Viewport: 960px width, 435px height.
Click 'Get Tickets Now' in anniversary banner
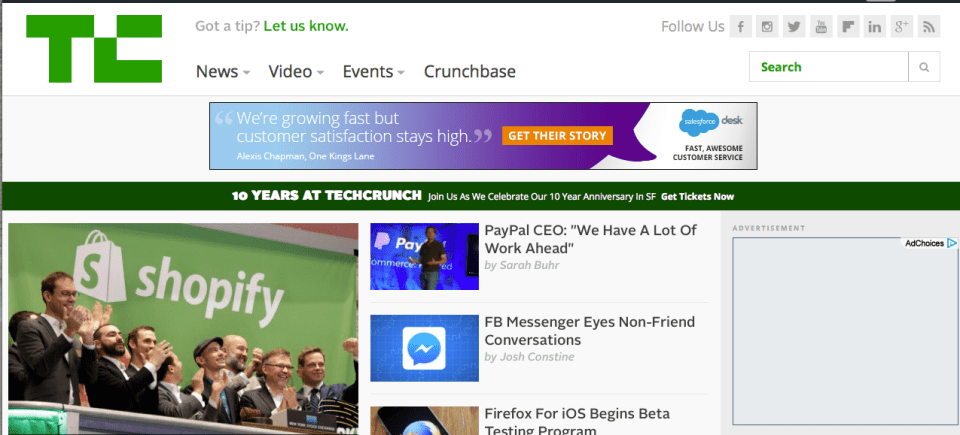click(x=697, y=197)
